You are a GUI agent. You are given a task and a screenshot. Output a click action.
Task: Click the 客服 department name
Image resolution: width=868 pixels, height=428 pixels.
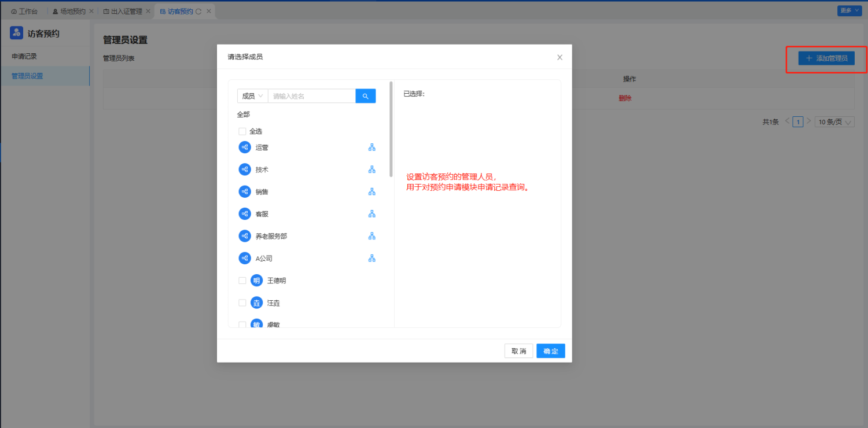262,214
